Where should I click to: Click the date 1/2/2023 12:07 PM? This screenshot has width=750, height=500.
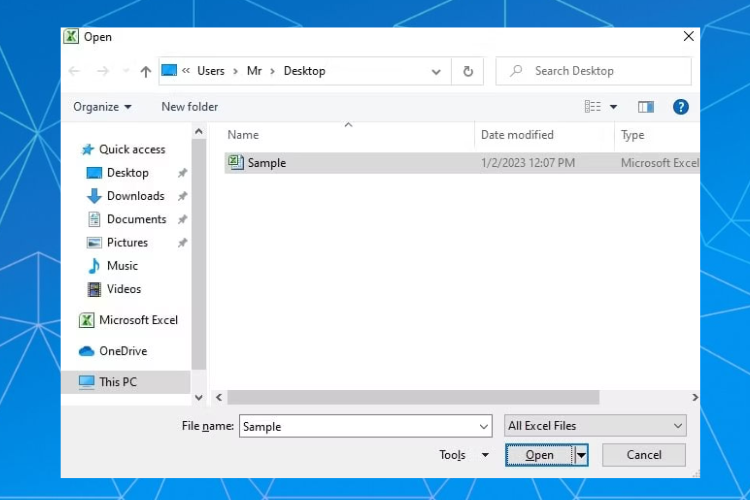tap(528, 163)
